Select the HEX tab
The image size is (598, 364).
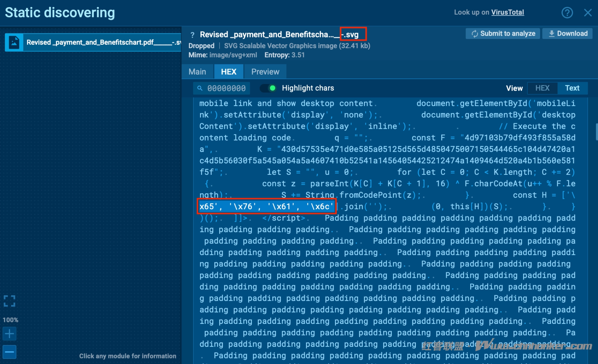tap(229, 72)
